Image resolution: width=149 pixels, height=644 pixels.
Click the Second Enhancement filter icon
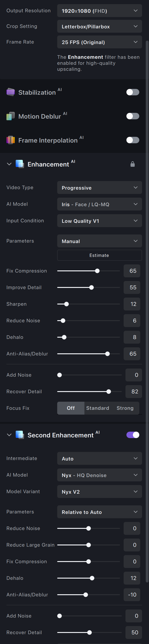(20, 435)
